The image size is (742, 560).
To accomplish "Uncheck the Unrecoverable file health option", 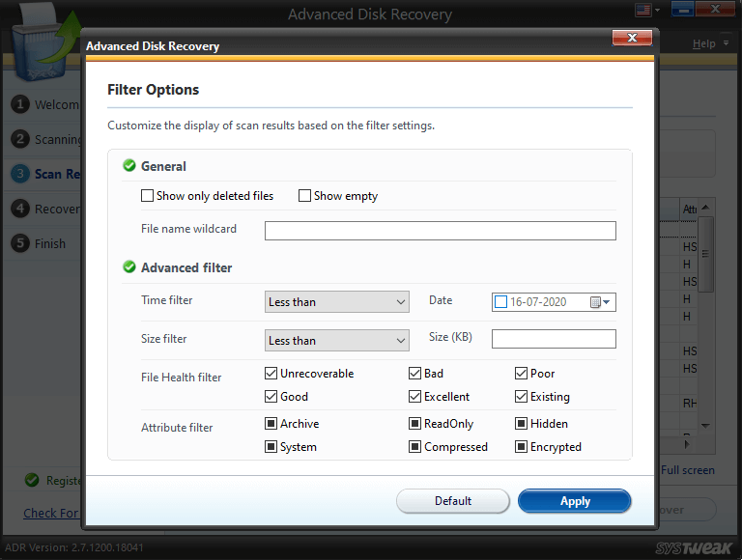I will click(271, 374).
